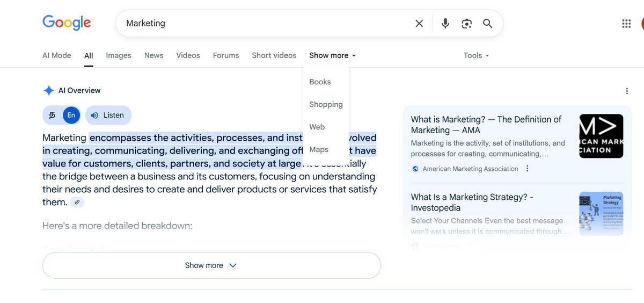Open three-dot menu beside American Marketing Association
Image resolution: width=644 pixels, height=303 pixels.
528,169
